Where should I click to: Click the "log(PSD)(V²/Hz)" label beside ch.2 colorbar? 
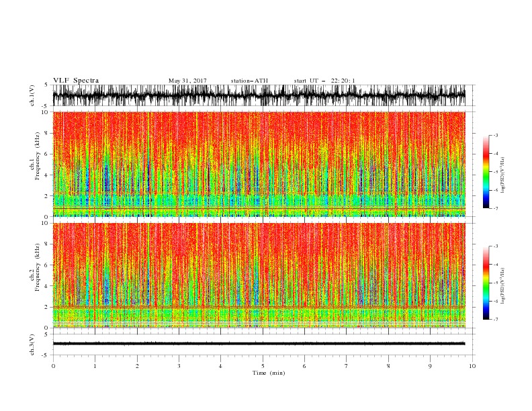point(503,286)
